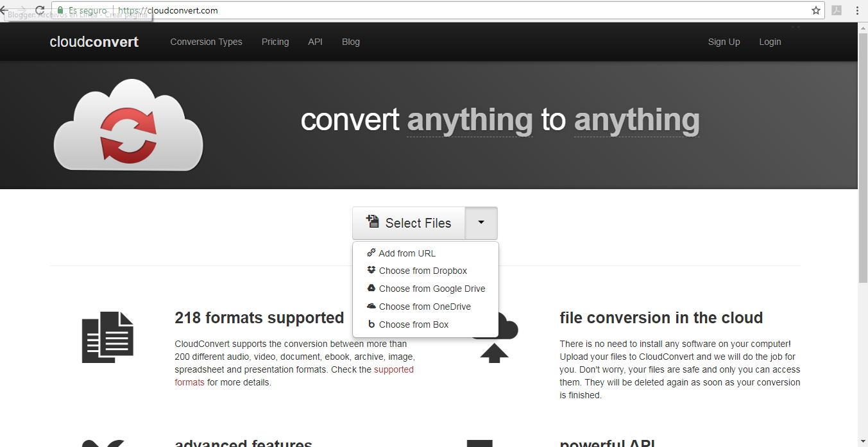868x447 pixels.
Task: Bookmark the page with the star icon
Action: (816, 10)
